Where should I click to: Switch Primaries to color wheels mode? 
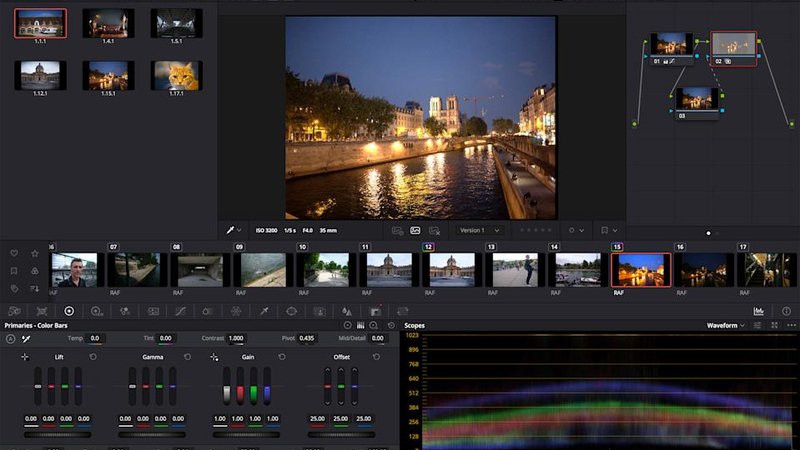point(347,325)
